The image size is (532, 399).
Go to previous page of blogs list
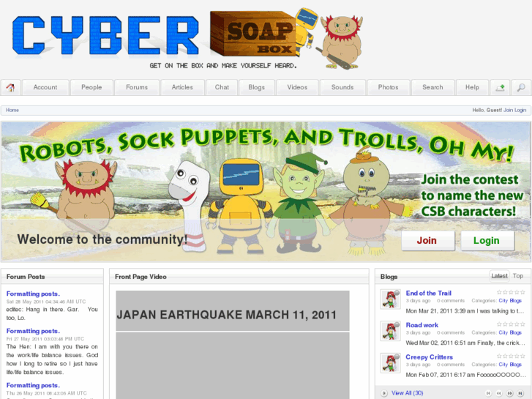[x=499, y=393]
